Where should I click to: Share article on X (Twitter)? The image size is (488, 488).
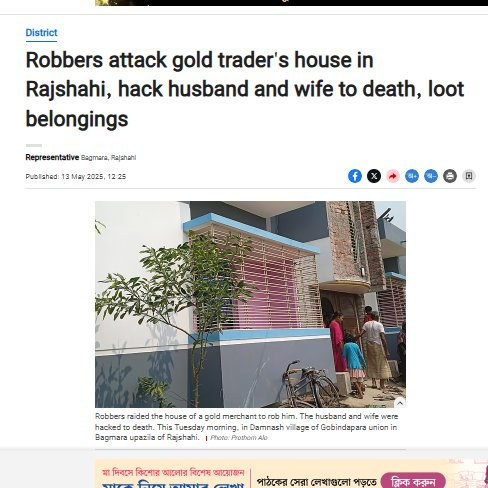tap(374, 176)
